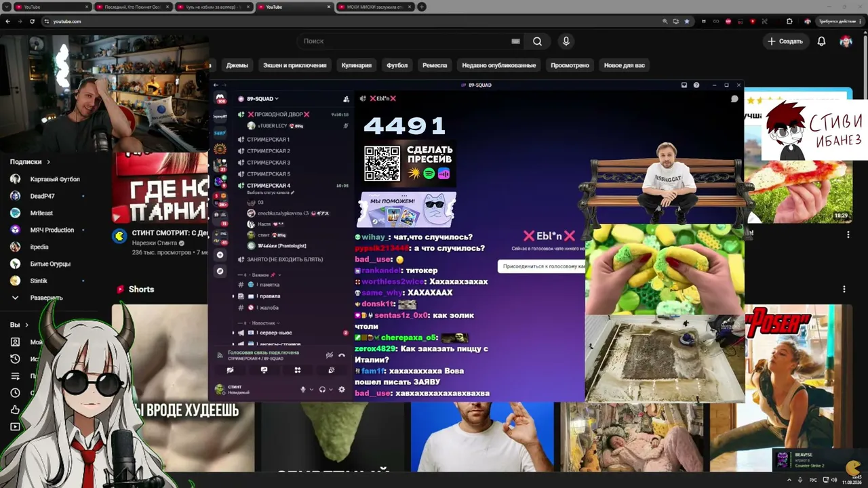868x488 pixels.
Task: Select the Недавно опубликованные chip
Action: [x=499, y=65]
